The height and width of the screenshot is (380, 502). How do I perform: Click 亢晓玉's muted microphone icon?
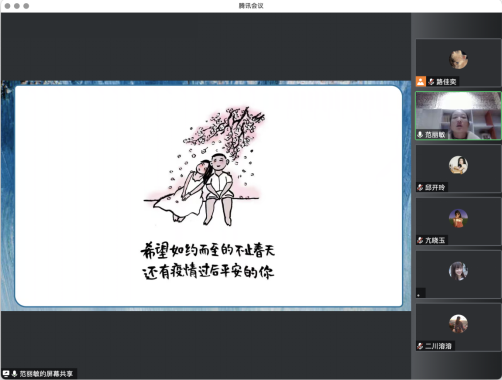[x=420, y=240]
